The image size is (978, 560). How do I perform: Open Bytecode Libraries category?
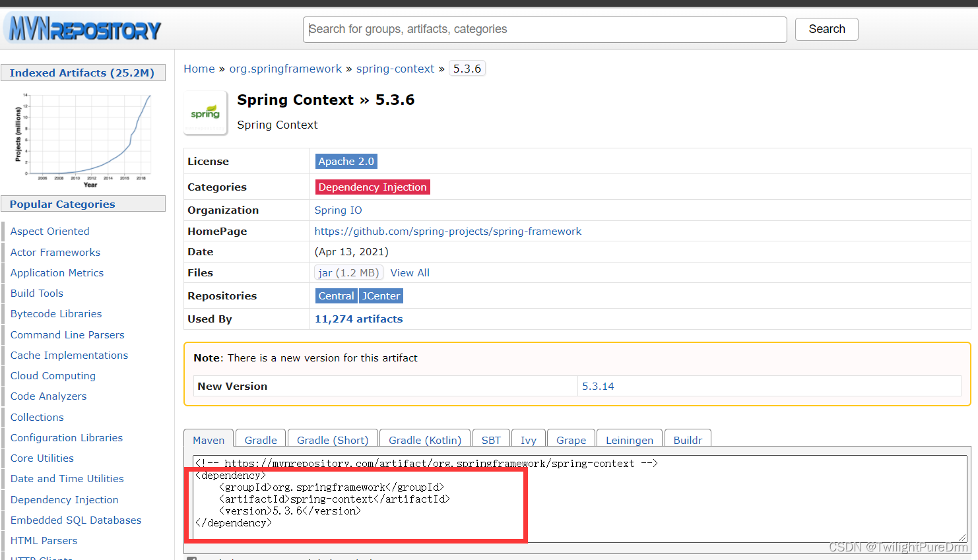pyautogui.click(x=56, y=314)
